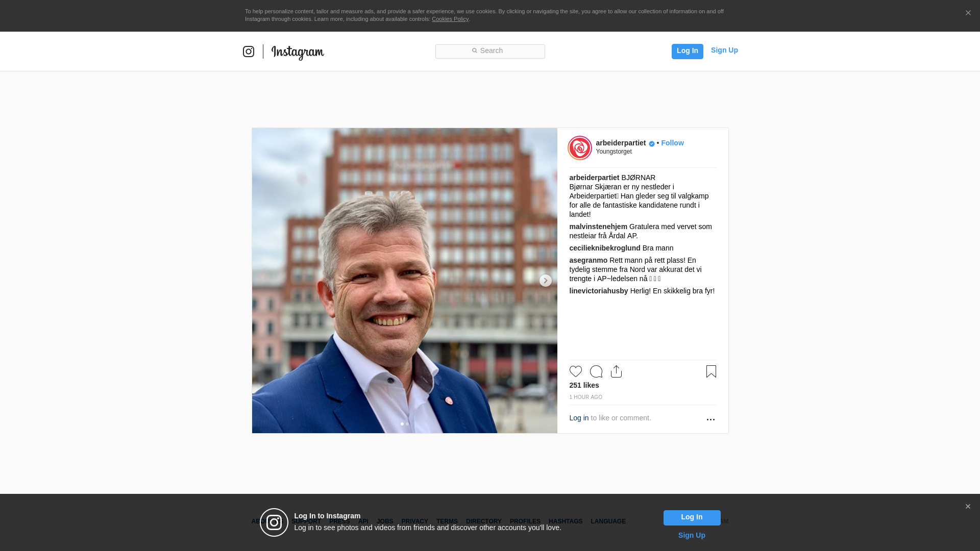Open the TERMS footer link
Viewport: 980px width, 551px height.
click(x=447, y=521)
